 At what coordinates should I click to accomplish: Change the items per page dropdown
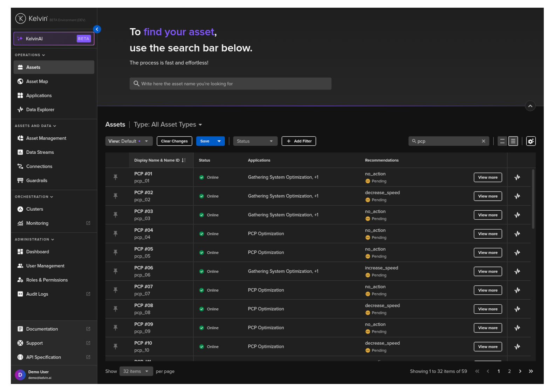[x=136, y=371]
